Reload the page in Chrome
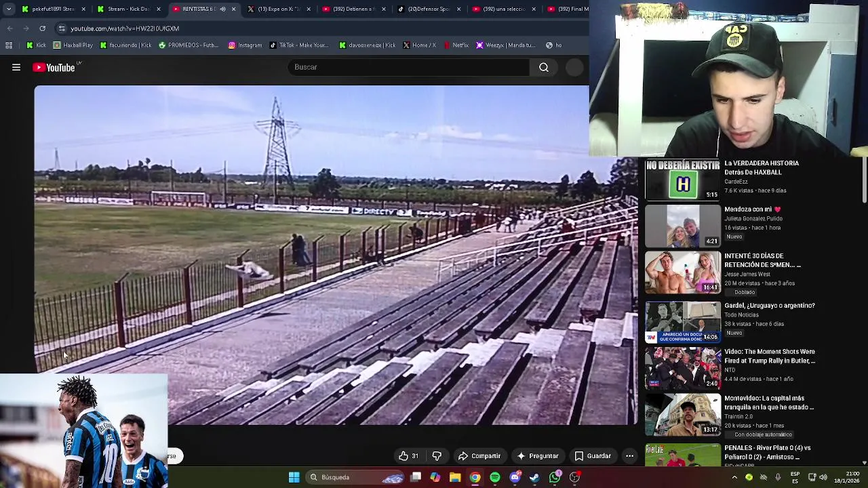The image size is (868, 488). click(x=42, y=28)
